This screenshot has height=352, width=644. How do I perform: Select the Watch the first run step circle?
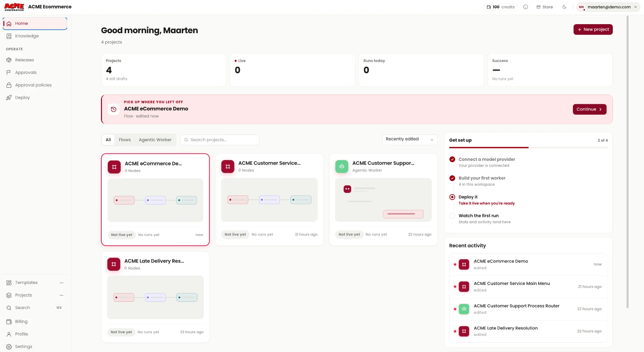click(x=452, y=216)
